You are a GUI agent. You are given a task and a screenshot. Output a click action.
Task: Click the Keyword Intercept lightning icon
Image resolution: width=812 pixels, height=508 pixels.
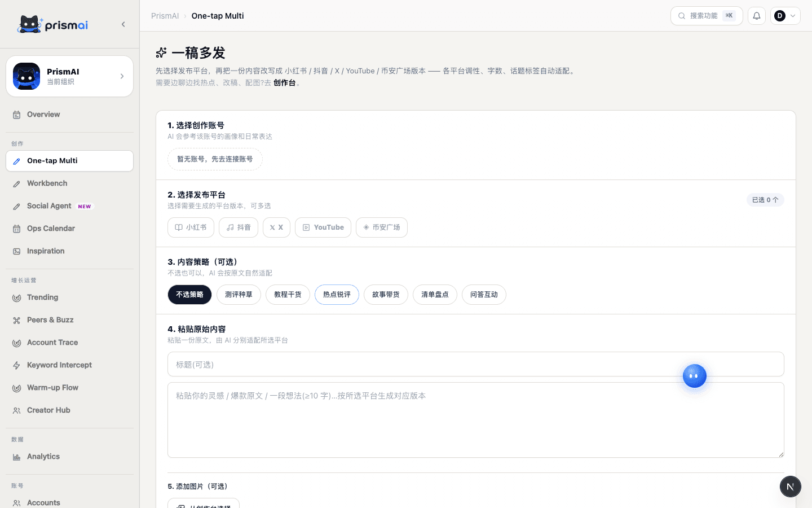[17, 365]
